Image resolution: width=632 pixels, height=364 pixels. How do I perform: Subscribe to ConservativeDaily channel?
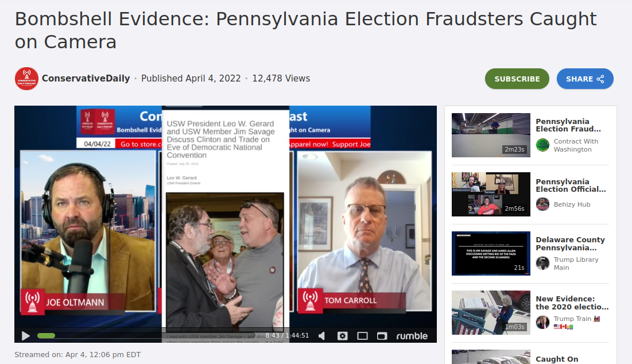[517, 79]
